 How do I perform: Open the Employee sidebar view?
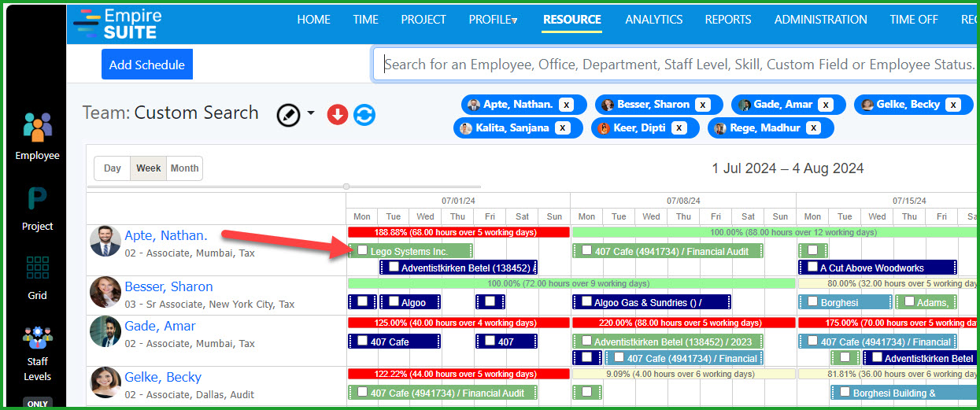click(x=38, y=136)
